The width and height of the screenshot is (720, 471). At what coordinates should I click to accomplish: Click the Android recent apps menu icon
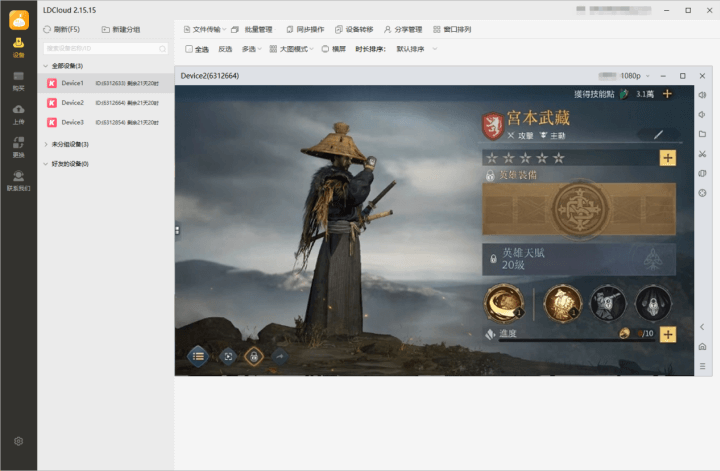tap(702, 366)
